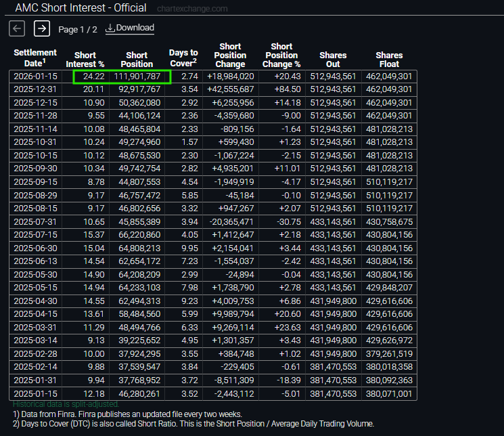
Task: Select the 2025-05-30 date cell
Action: [35, 274]
